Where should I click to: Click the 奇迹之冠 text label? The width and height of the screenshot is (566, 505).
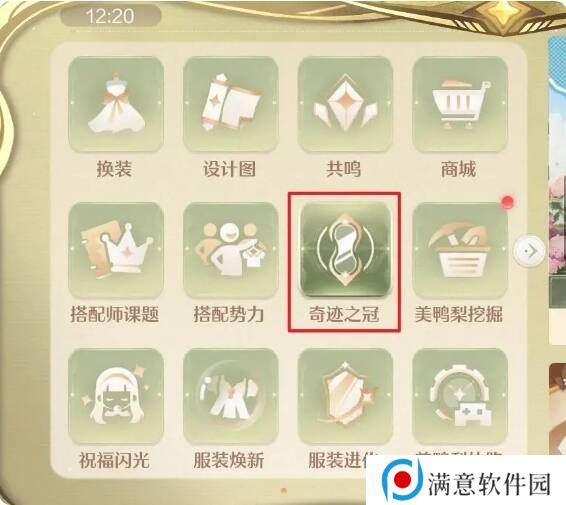344,314
